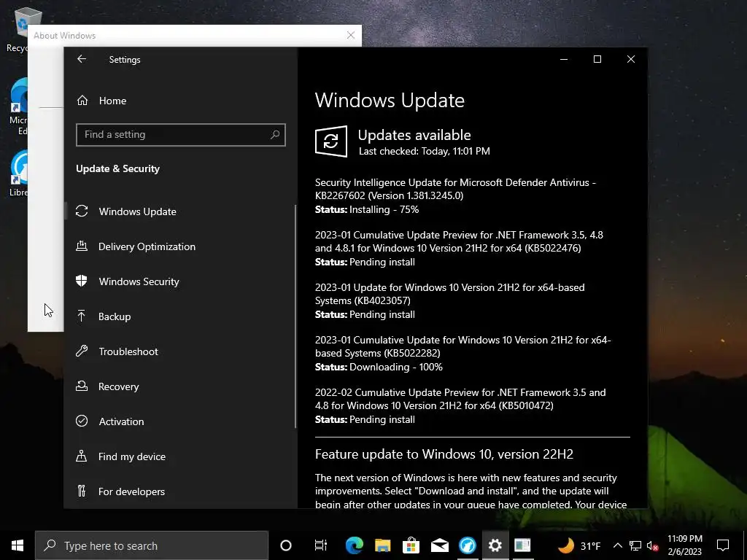Open Cortana from the taskbar circle
Image resolution: width=747 pixels, height=560 pixels.
tap(286, 545)
